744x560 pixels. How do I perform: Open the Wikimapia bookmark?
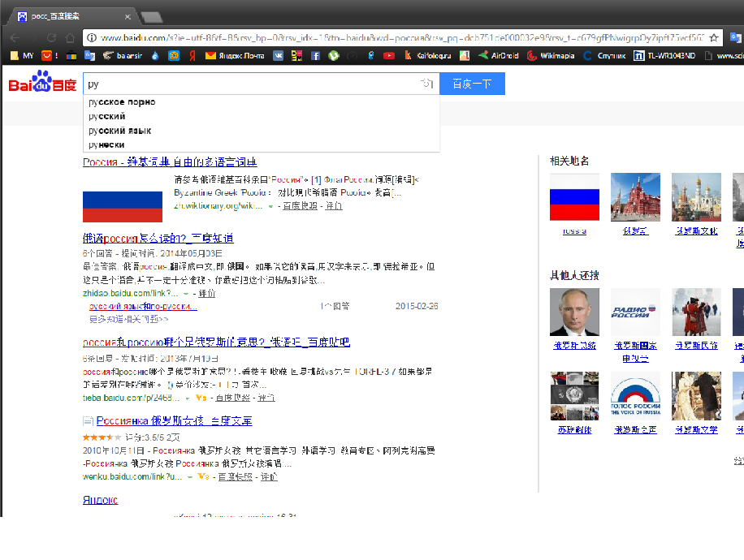[551, 55]
